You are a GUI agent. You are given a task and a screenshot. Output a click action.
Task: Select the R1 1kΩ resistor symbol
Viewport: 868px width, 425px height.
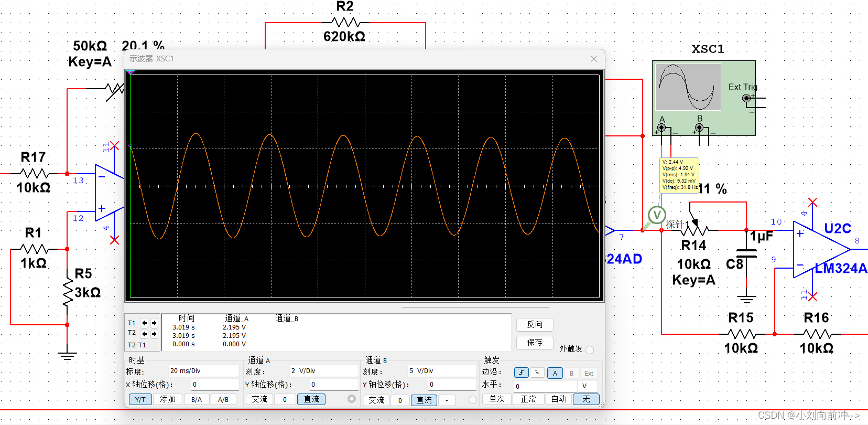coord(34,249)
